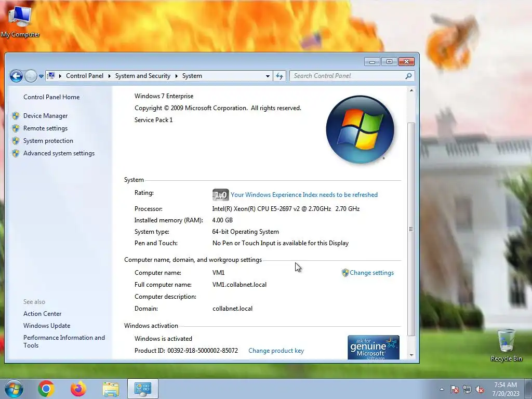Click shield icon beside Advanced system settings
Image resolution: width=532 pixels, height=399 pixels.
pyautogui.click(x=16, y=153)
